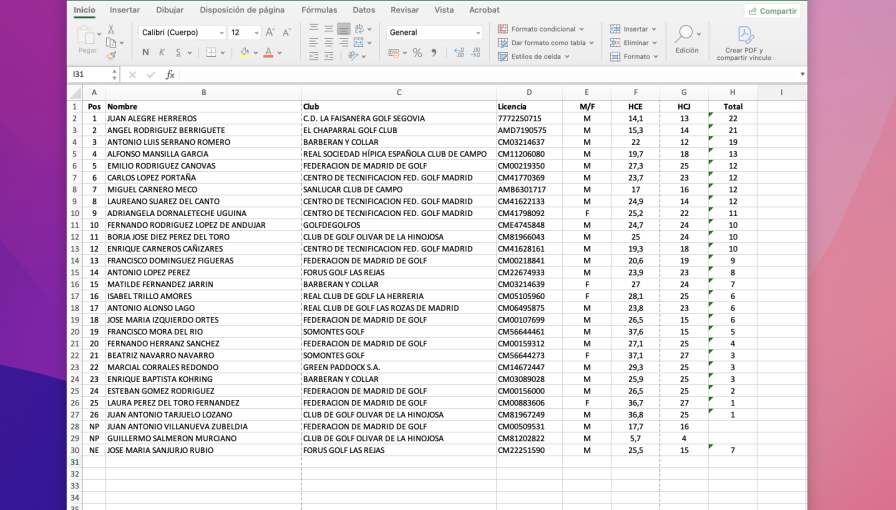Viewport: 896px width, 510px height.
Task: Open the Disposición de página tab
Action: pyautogui.click(x=242, y=10)
